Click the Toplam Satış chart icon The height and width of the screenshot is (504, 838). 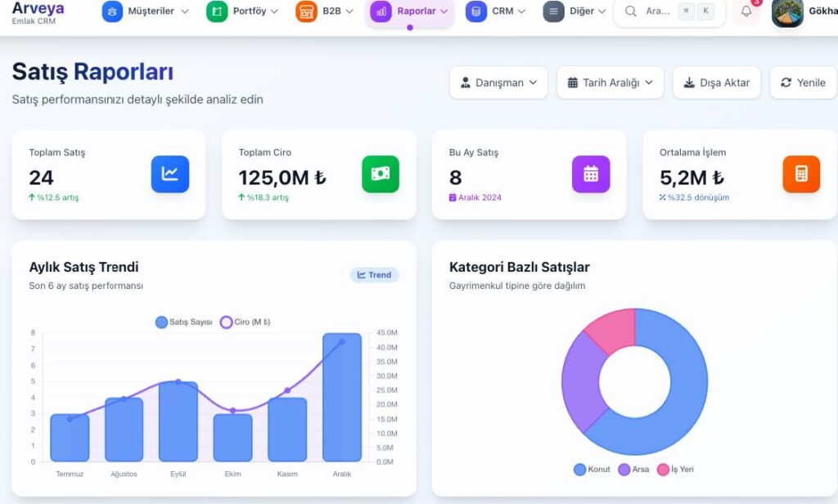(170, 174)
